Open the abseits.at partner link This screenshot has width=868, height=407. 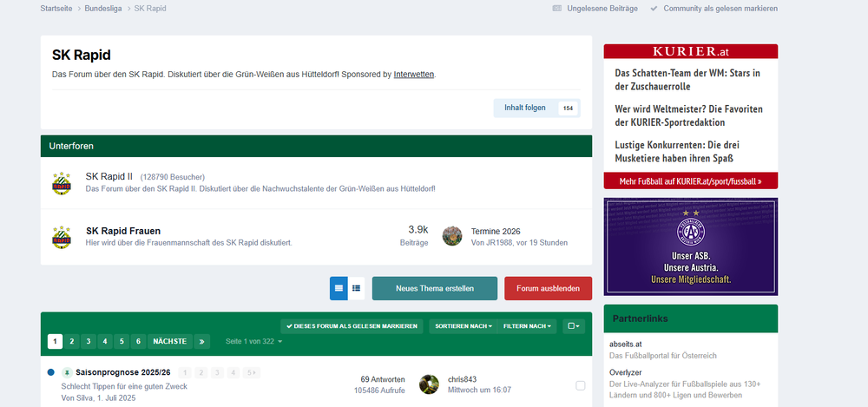point(626,344)
